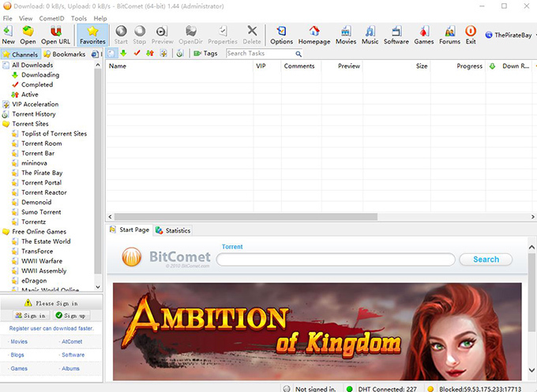The width and height of the screenshot is (537, 392).
Task: Click the blue Search button
Action: pos(486,259)
